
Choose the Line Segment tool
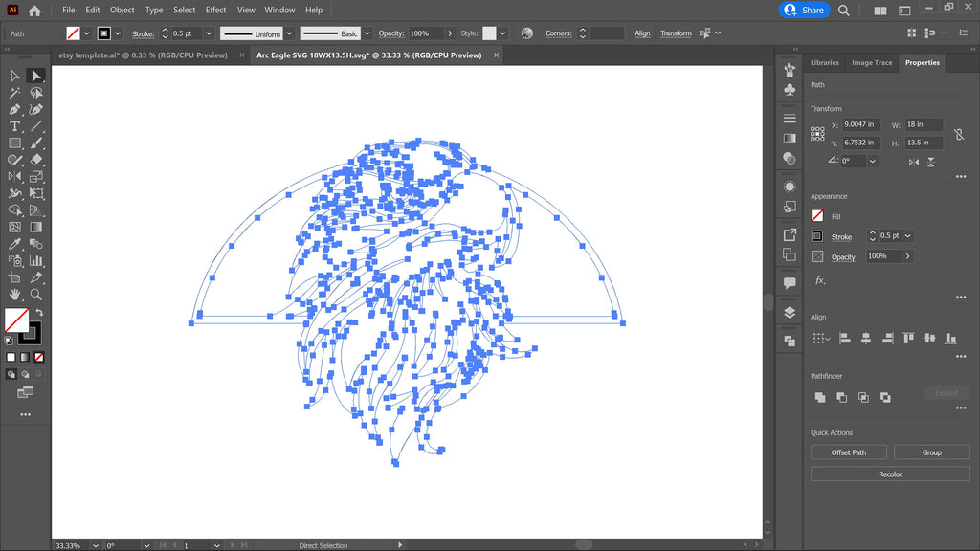coord(35,127)
